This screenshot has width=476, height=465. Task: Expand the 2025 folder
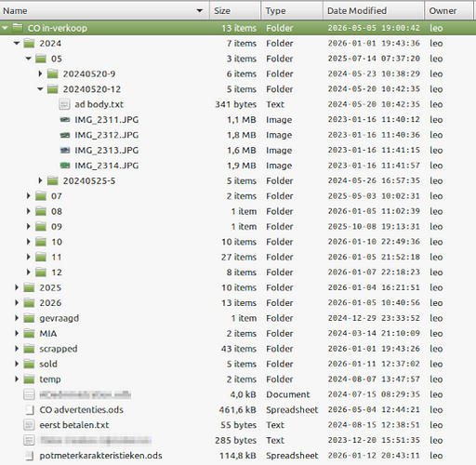17,287
